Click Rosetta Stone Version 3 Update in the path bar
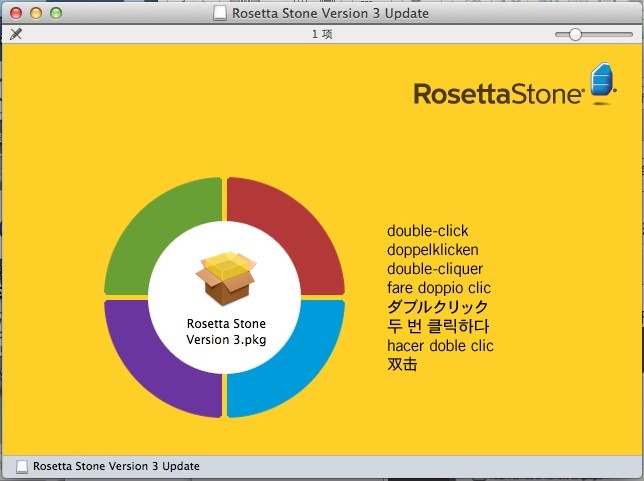 (116, 466)
